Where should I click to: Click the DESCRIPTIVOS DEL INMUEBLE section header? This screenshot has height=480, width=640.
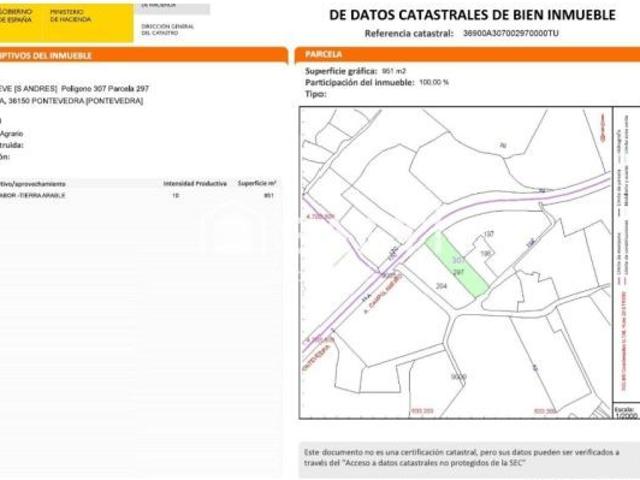[x=143, y=56]
